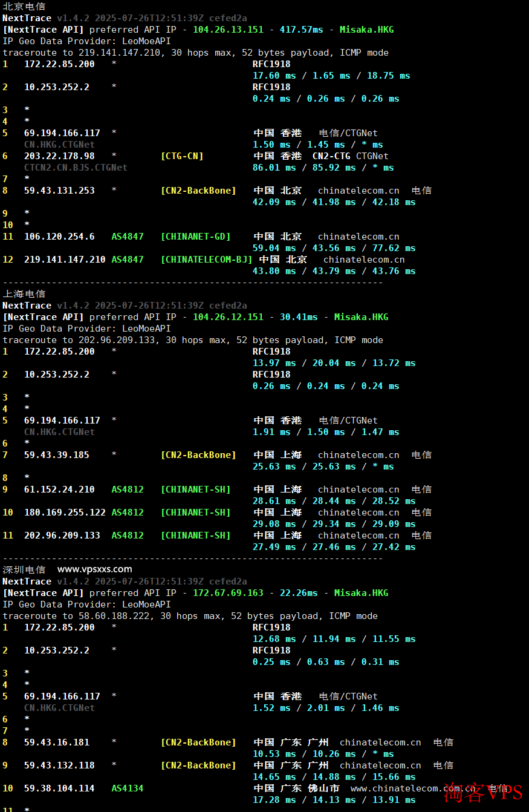The image size is (529, 812).
Task: Click the 深圳电信 section header
Action: pos(24,569)
